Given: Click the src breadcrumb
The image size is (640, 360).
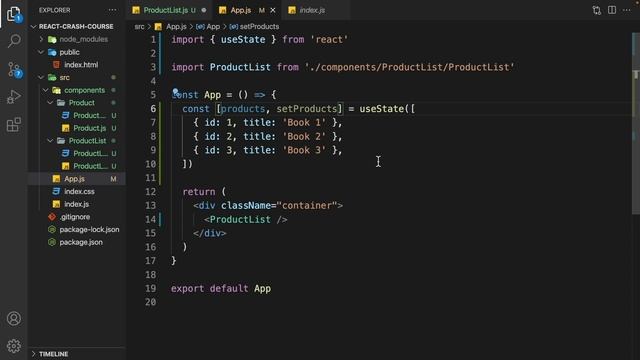Looking at the screenshot, I should [139, 27].
